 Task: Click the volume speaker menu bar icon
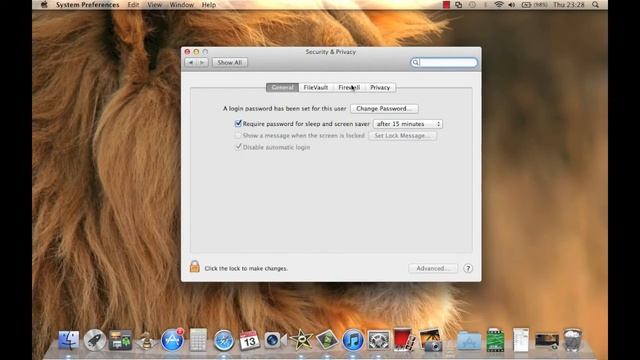pos(512,5)
